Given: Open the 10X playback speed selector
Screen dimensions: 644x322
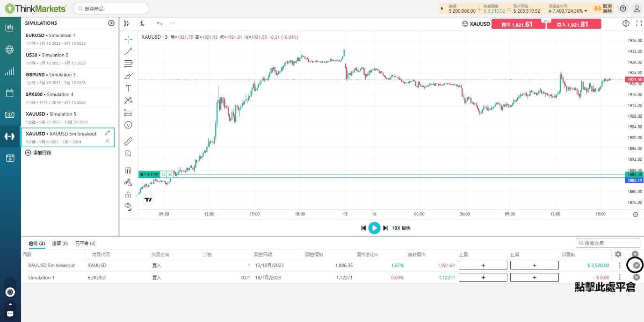Looking at the screenshot, I should 401,228.
